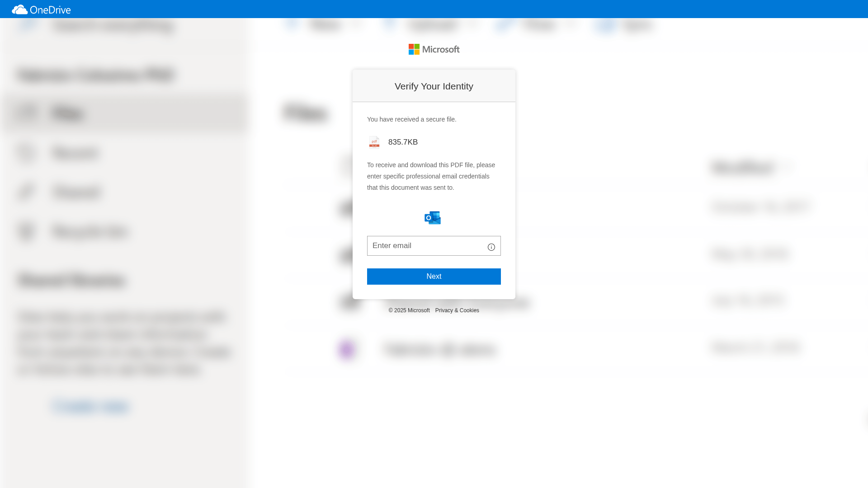Click blurred blue link at sidebar bottom

click(91, 407)
